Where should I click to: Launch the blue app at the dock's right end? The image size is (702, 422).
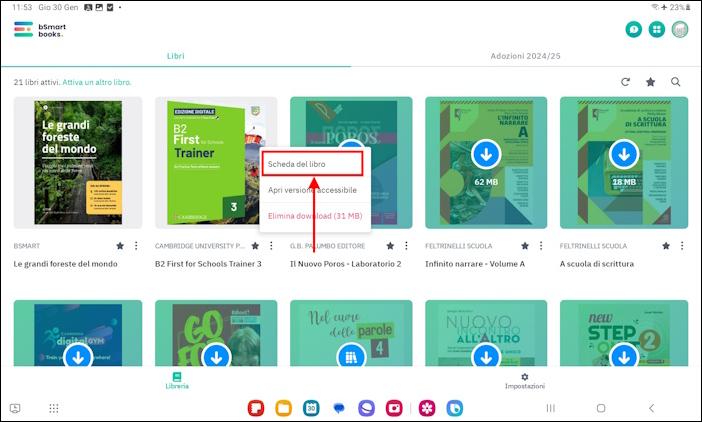[454, 408]
